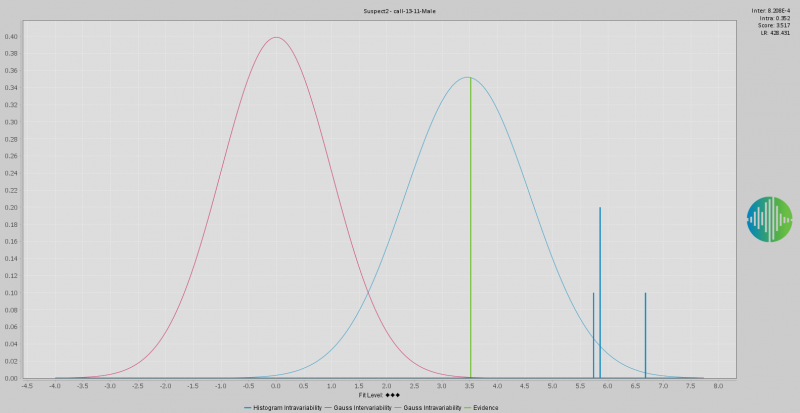This screenshot has width=800, height=413.
Task: Click the Intra value text
Action: tap(775, 18)
